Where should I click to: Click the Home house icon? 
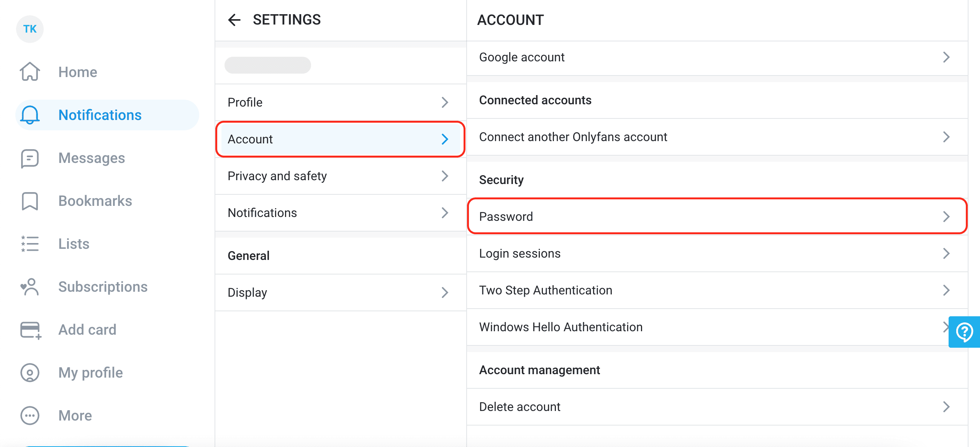[30, 72]
